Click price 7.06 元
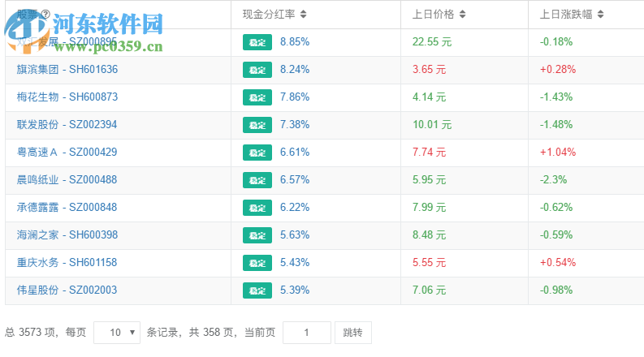Viewport: 644px width, 357px height. pos(429,290)
